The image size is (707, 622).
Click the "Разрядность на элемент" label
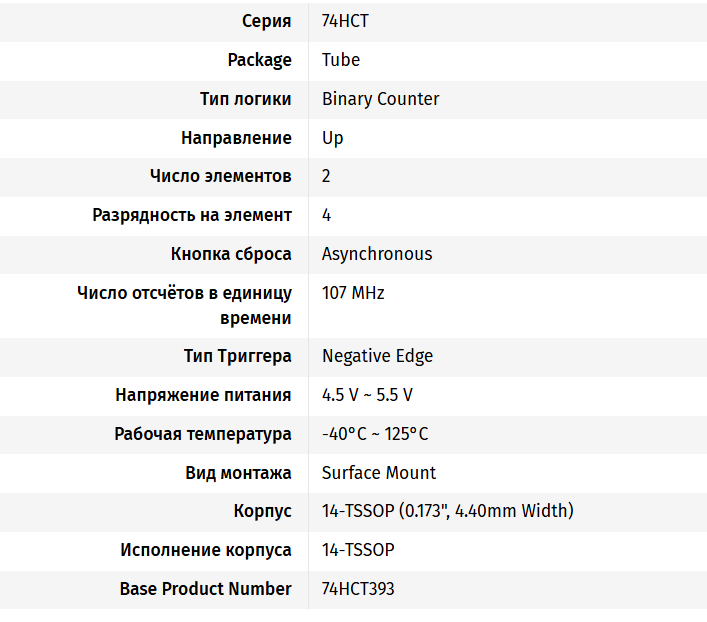(x=192, y=215)
